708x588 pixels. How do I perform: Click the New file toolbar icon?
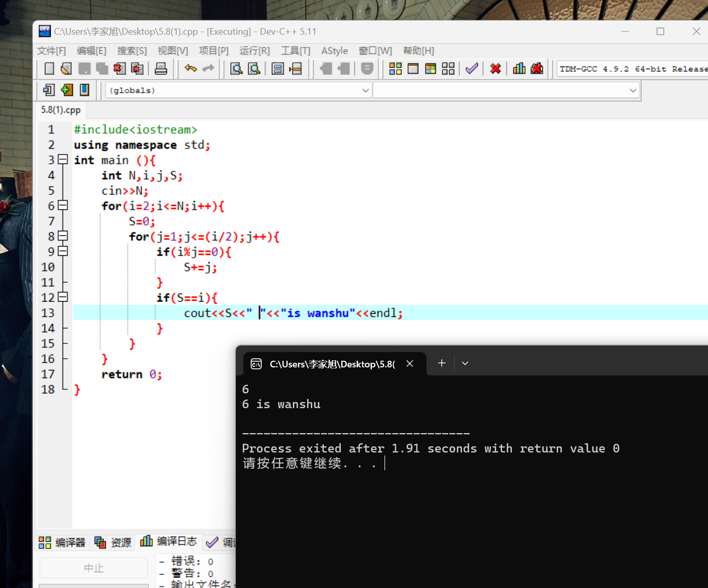click(x=49, y=69)
